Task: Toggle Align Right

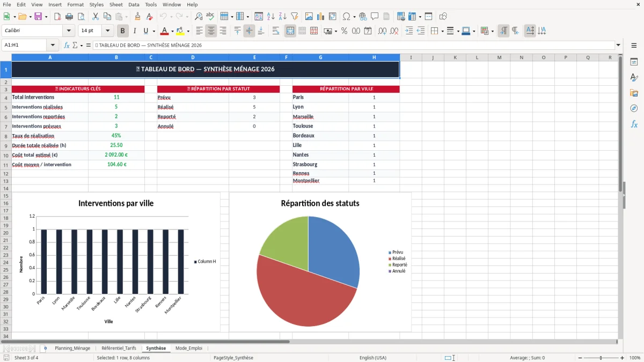Action: tap(223, 31)
